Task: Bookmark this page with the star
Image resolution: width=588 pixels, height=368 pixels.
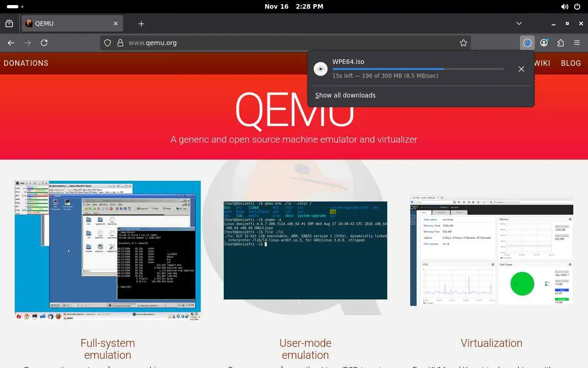Action: 464,43
